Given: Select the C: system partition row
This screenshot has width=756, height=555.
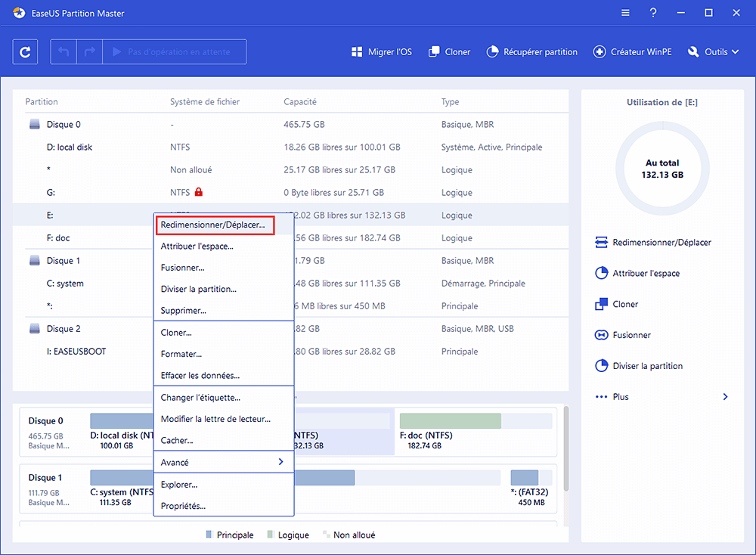Looking at the screenshot, I should click(291, 283).
